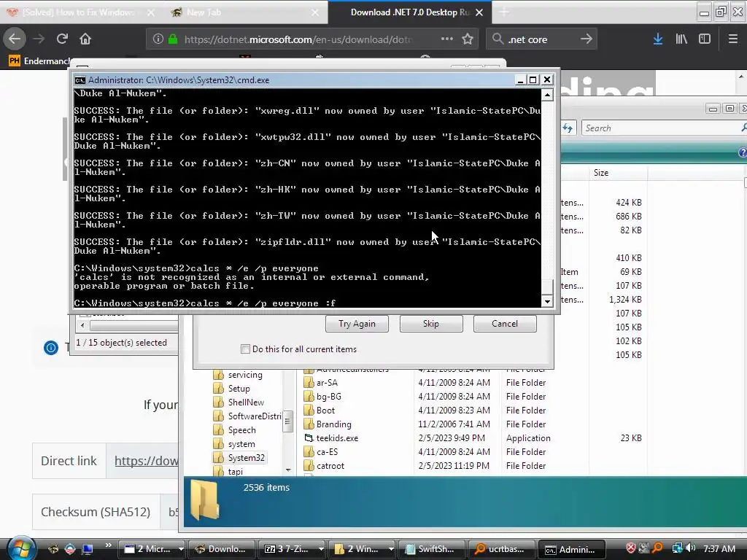Viewport: 747px width, 560px height.
Task: Select the bg-BG folder in file list
Action: [329, 397]
